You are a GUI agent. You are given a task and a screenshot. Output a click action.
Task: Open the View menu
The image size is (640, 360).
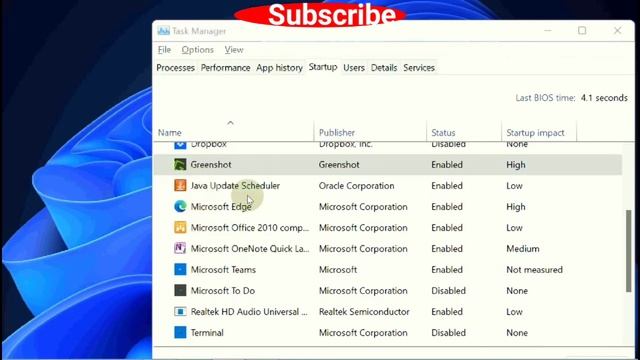234,50
